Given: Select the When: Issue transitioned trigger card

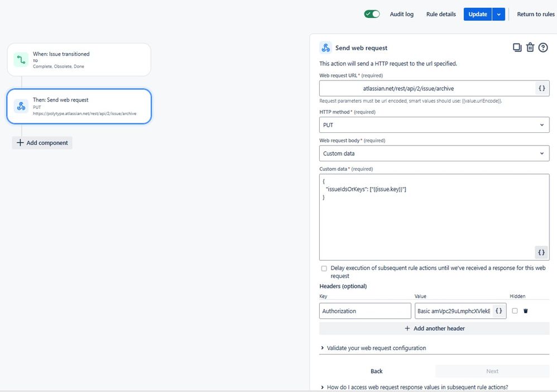Looking at the screenshot, I should 79,60.
